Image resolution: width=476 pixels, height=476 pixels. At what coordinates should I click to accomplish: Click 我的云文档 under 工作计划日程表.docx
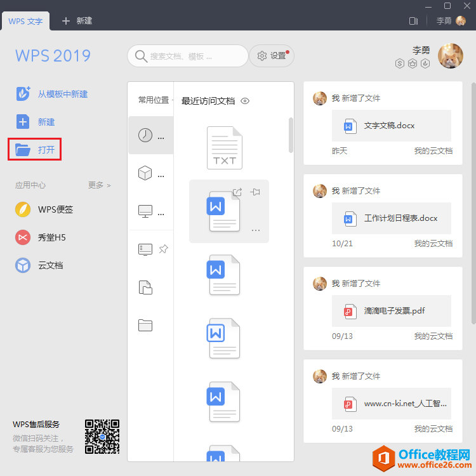(x=433, y=244)
